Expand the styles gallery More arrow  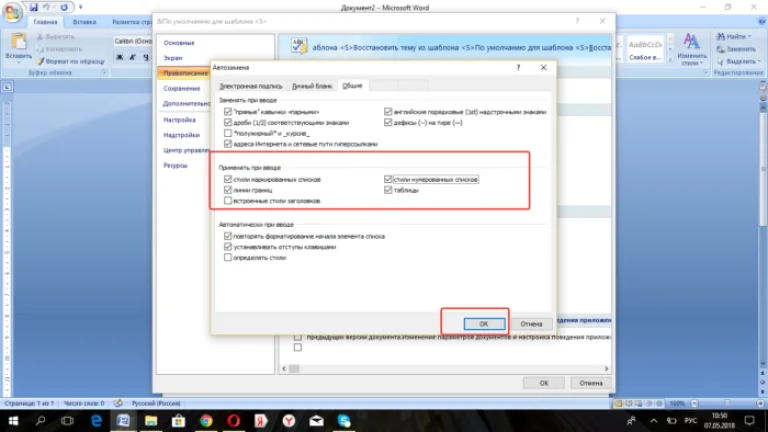pyautogui.click(x=670, y=60)
